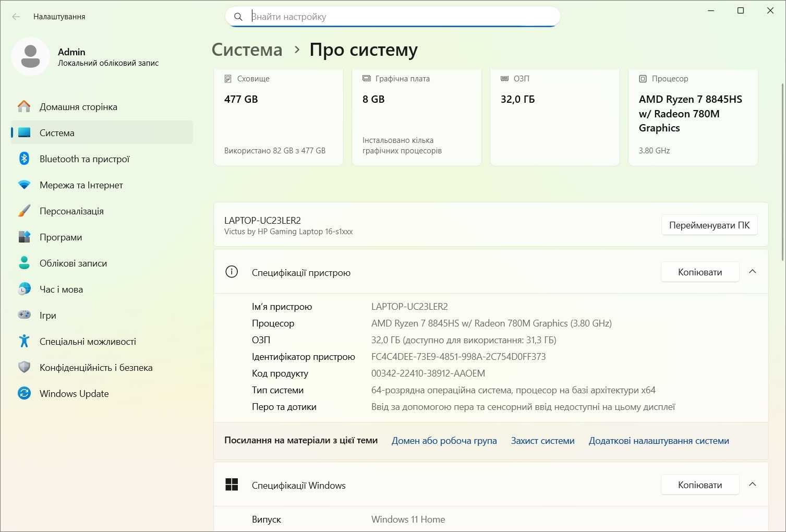Screen dimensions: 786x532
Task: Collapse the Специфікації пристрою section chevron
Action: click(752, 272)
